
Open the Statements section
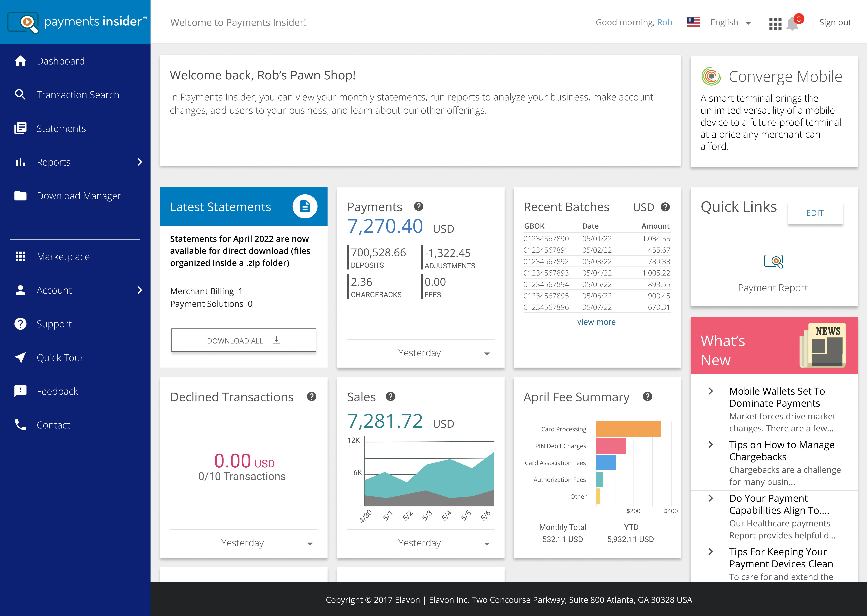tap(61, 128)
